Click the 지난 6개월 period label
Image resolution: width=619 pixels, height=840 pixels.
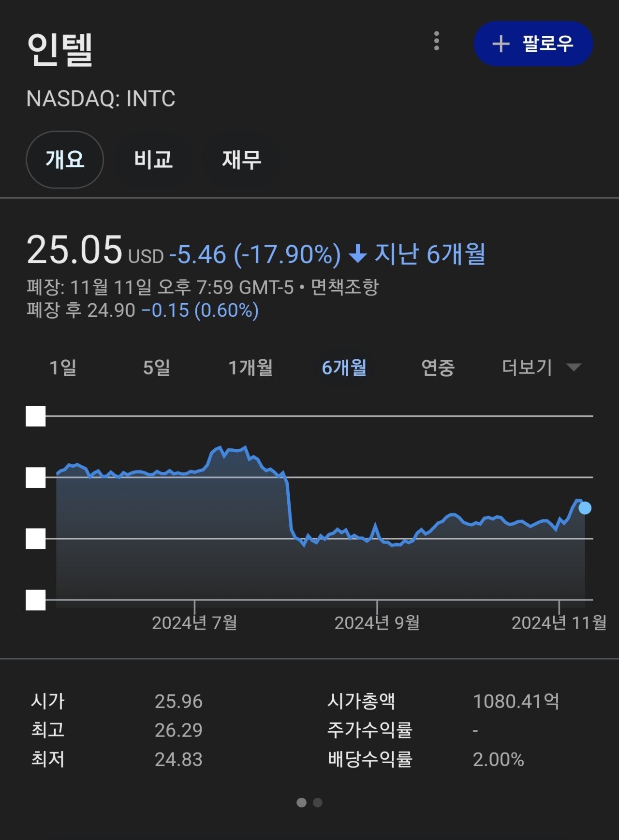430,254
